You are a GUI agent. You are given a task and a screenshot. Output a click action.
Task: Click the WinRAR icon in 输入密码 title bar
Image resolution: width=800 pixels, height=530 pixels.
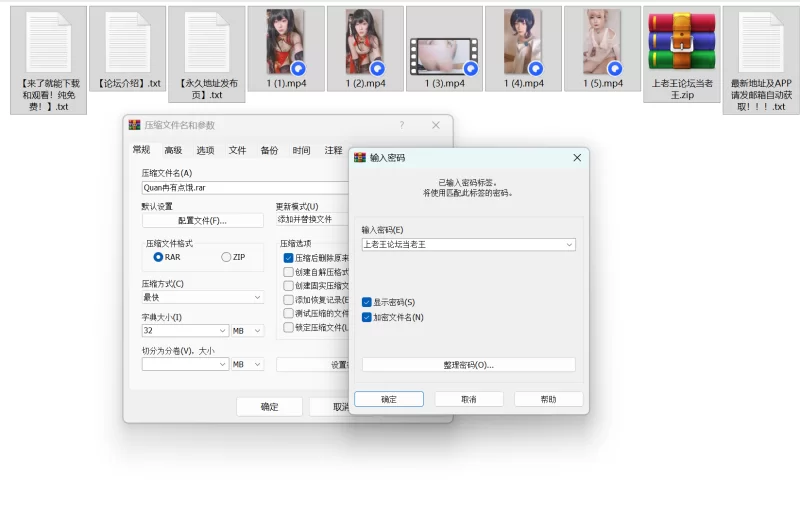[360, 158]
